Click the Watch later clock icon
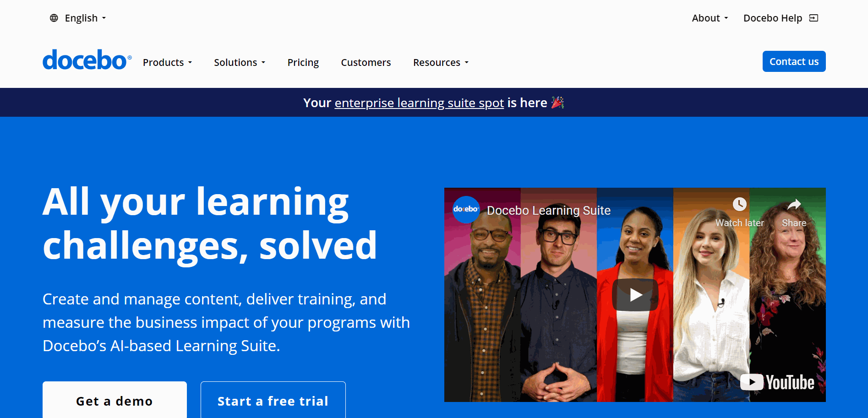Viewport: 868px width, 418px height. click(x=739, y=204)
